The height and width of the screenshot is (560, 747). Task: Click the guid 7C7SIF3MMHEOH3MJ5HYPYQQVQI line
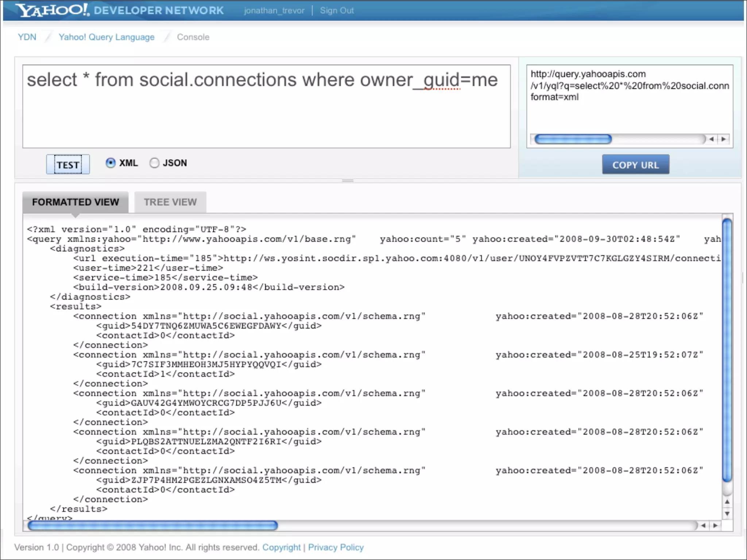pyautogui.click(x=209, y=365)
